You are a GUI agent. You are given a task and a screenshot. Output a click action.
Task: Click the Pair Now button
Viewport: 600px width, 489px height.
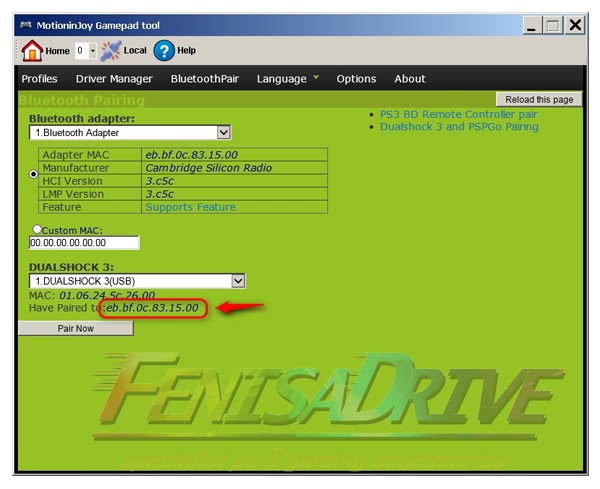tap(76, 328)
